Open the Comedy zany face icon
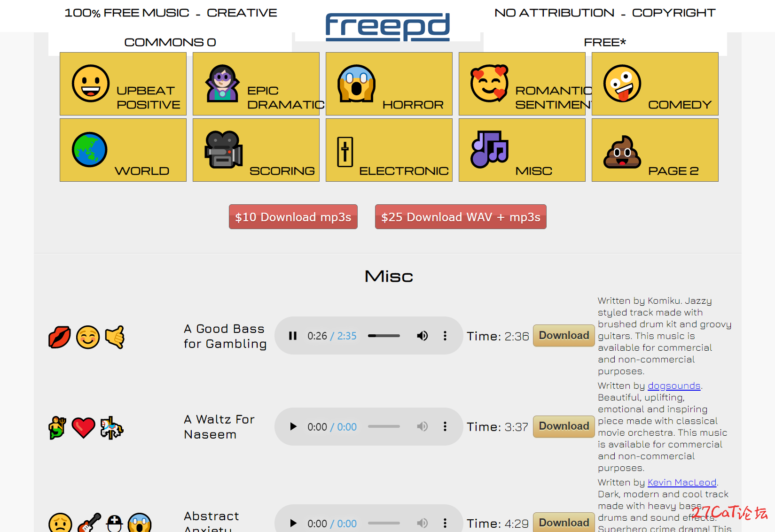 click(x=622, y=84)
